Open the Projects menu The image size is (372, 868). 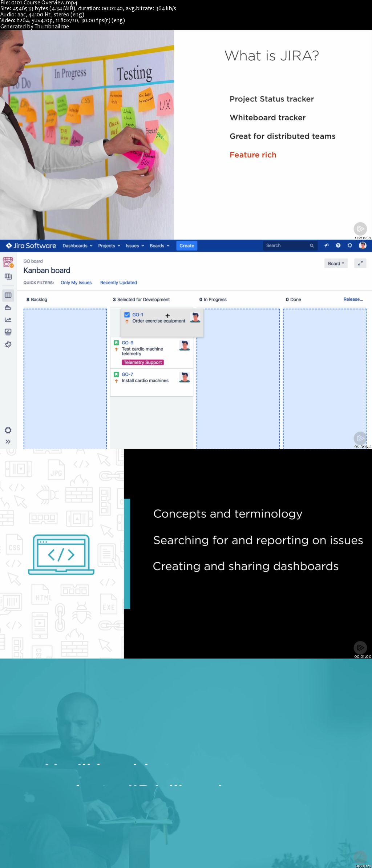109,246
